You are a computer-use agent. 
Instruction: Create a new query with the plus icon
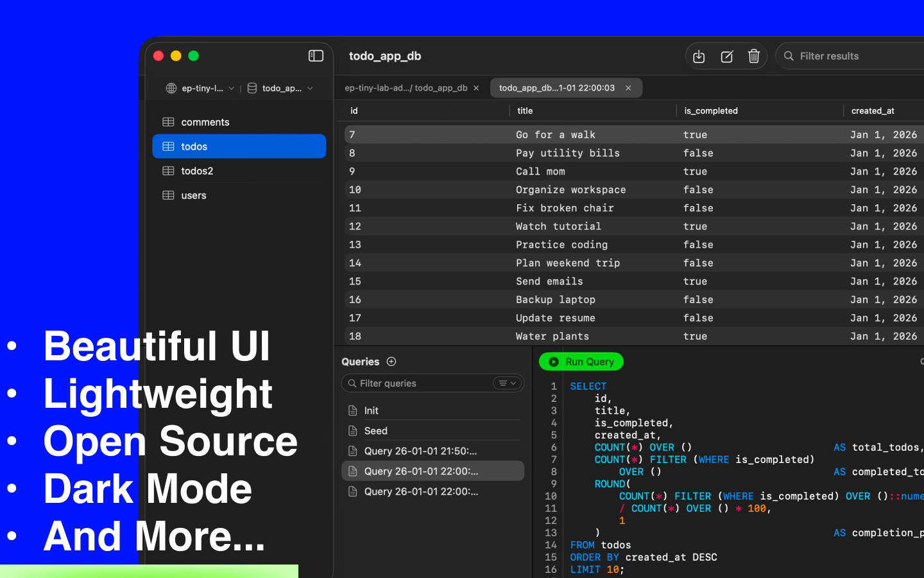(x=391, y=362)
